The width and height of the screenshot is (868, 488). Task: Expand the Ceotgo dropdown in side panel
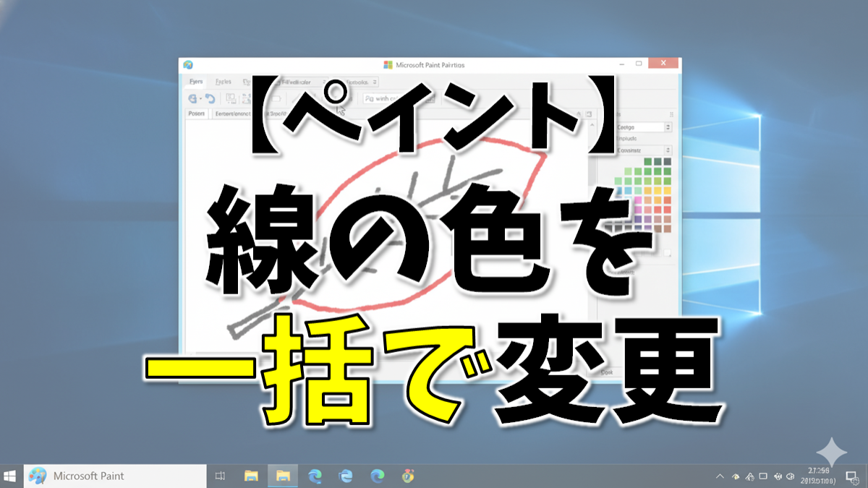click(668, 127)
